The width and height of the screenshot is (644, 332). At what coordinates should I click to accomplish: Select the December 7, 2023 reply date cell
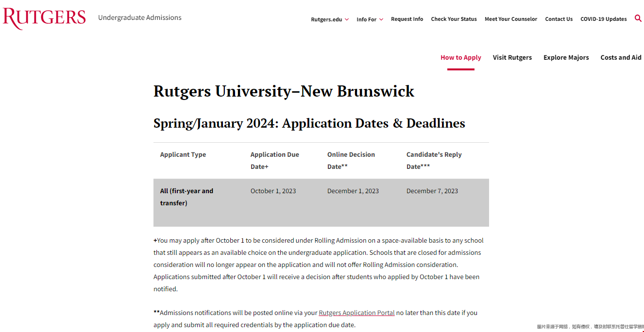(432, 191)
